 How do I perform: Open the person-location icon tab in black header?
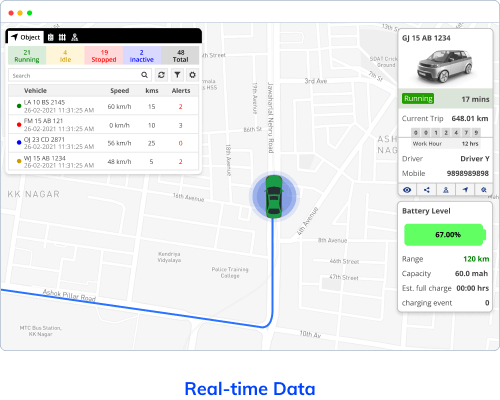pyautogui.click(x=75, y=37)
